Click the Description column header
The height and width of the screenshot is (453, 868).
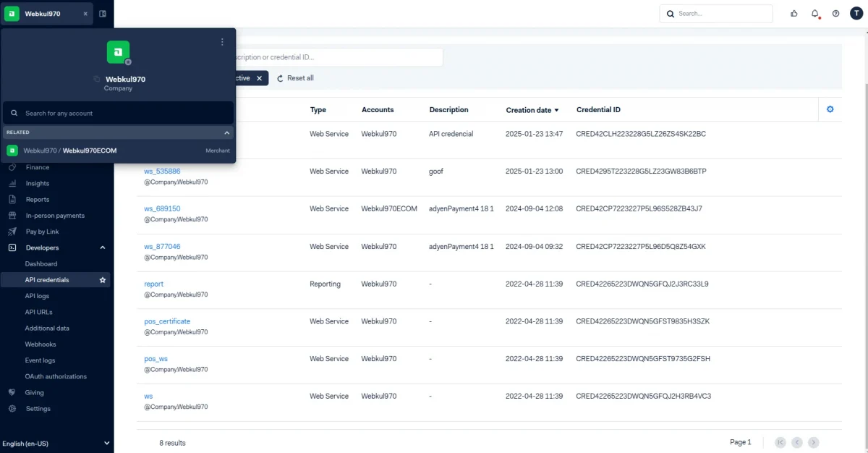click(448, 110)
